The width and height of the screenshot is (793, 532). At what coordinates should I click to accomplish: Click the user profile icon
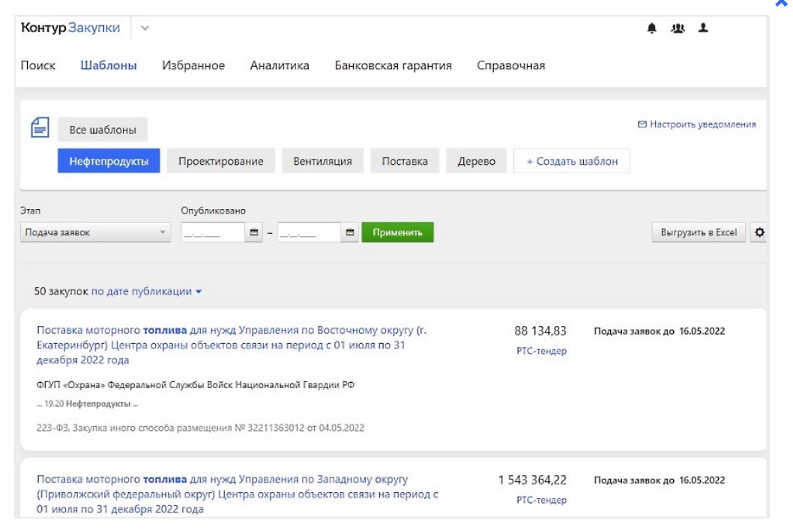(702, 28)
